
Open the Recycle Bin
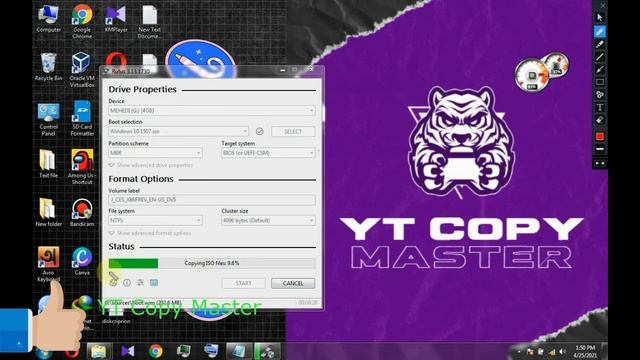point(49,67)
